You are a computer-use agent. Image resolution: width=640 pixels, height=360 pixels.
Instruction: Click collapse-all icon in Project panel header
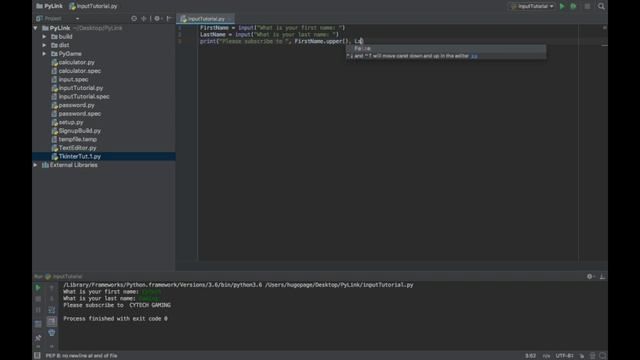(x=144, y=18)
